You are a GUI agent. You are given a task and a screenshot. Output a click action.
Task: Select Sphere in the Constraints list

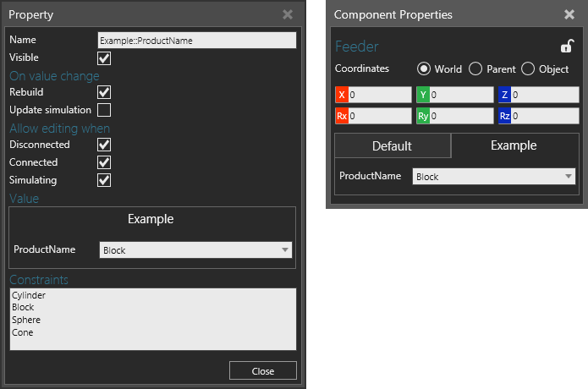coord(26,321)
